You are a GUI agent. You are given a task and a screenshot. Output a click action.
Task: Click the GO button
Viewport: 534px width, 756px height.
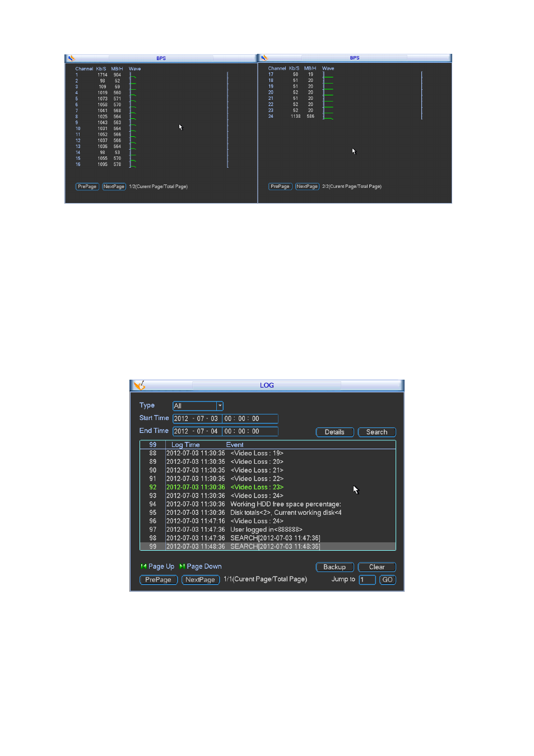click(387, 580)
